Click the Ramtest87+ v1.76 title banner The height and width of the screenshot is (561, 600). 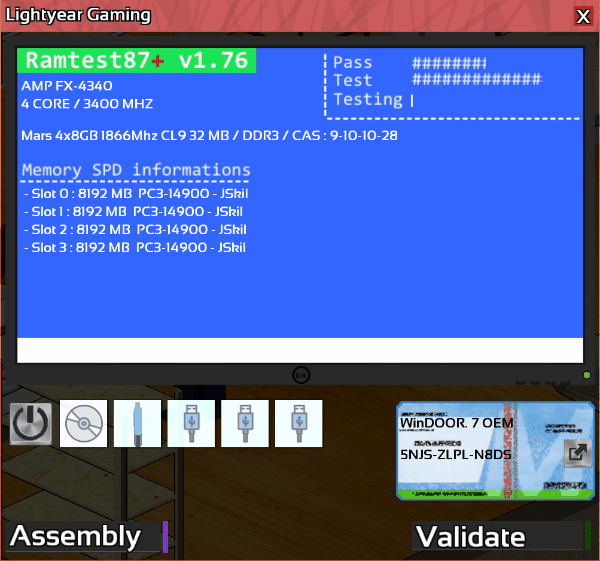(x=136, y=60)
